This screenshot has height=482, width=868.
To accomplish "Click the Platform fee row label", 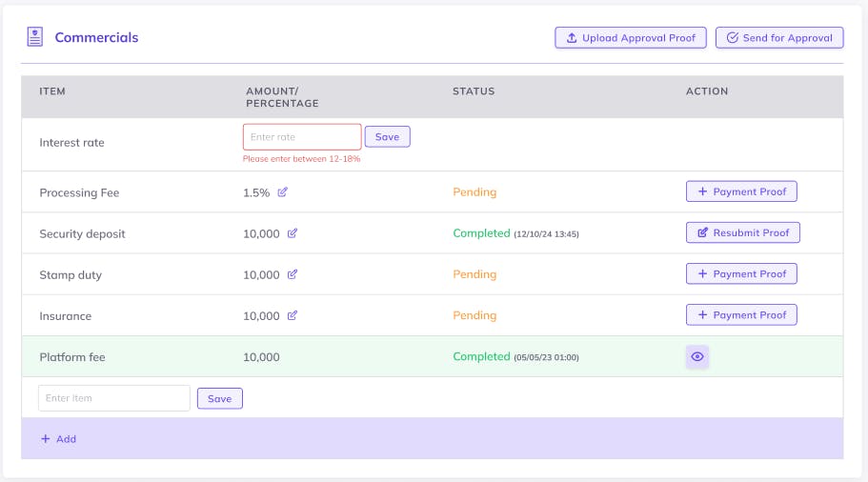I will pyautogui.click(x=72, y=357).
